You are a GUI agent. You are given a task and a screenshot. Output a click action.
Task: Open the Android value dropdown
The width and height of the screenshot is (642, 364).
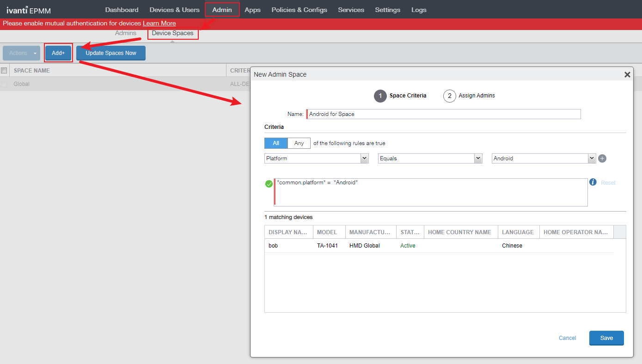tap(544, 158)
